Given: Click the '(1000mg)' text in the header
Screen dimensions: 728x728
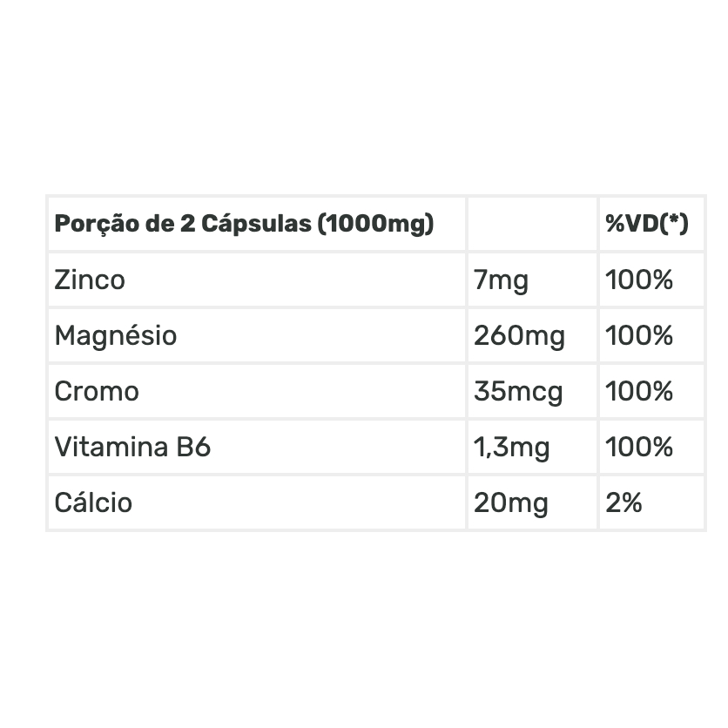Looking at the screenshot, I should click(x=375, y=224).
